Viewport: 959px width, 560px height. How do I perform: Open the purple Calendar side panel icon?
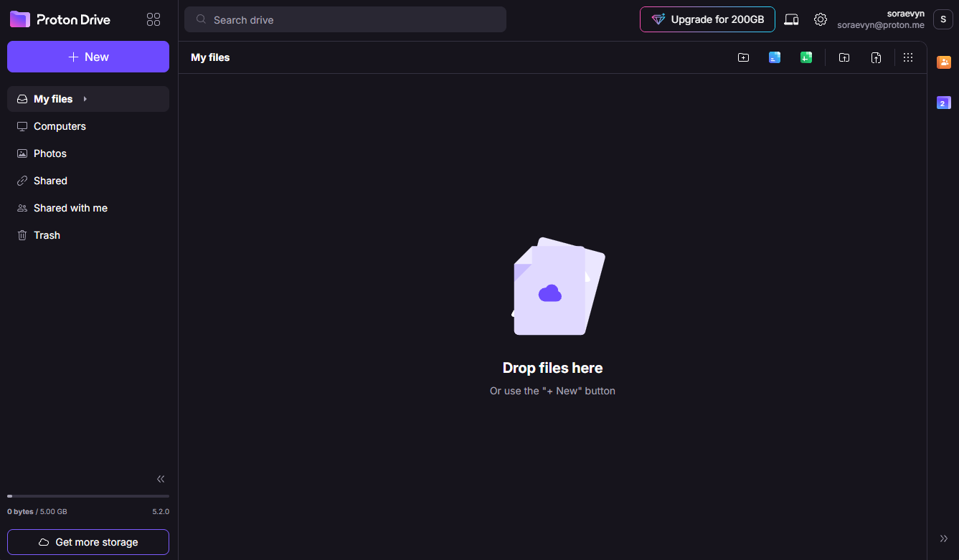943,103
